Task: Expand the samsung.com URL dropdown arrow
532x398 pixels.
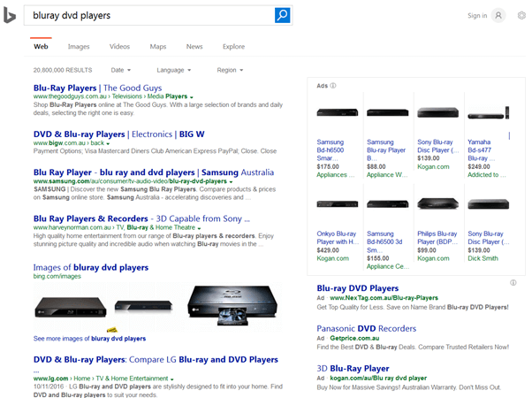Action: (x=231, y=181)
